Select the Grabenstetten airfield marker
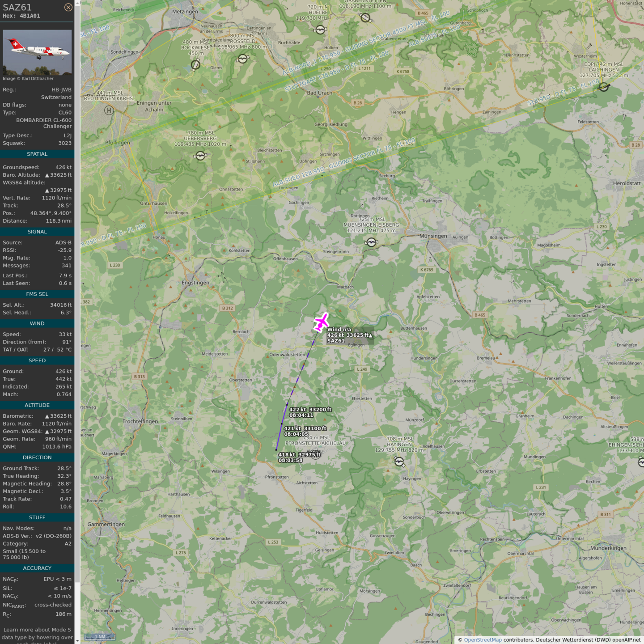The height and width of the screenshot is (644, 644). pos(365,18)
